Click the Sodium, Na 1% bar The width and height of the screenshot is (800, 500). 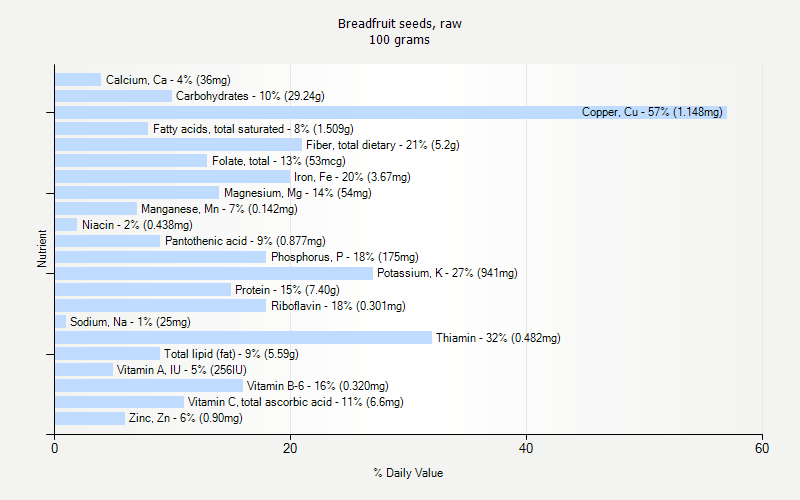[x=61, y=322]
